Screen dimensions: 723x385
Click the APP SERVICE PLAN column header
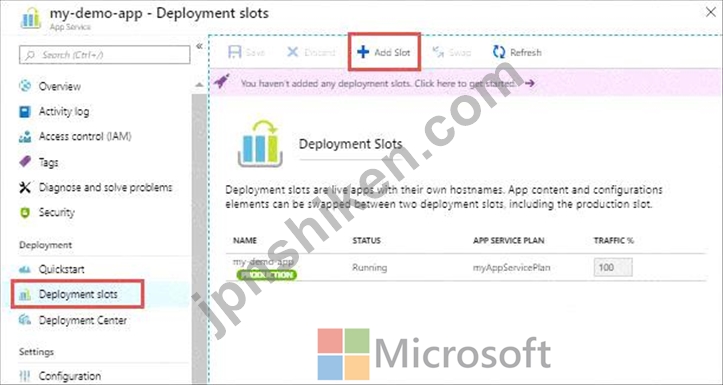509,241
